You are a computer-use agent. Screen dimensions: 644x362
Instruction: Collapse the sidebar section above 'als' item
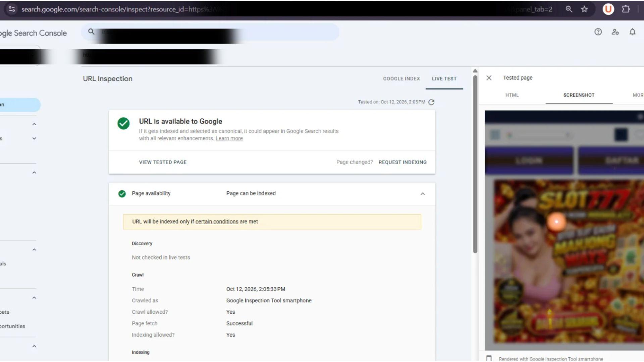[x=34, y=250]
